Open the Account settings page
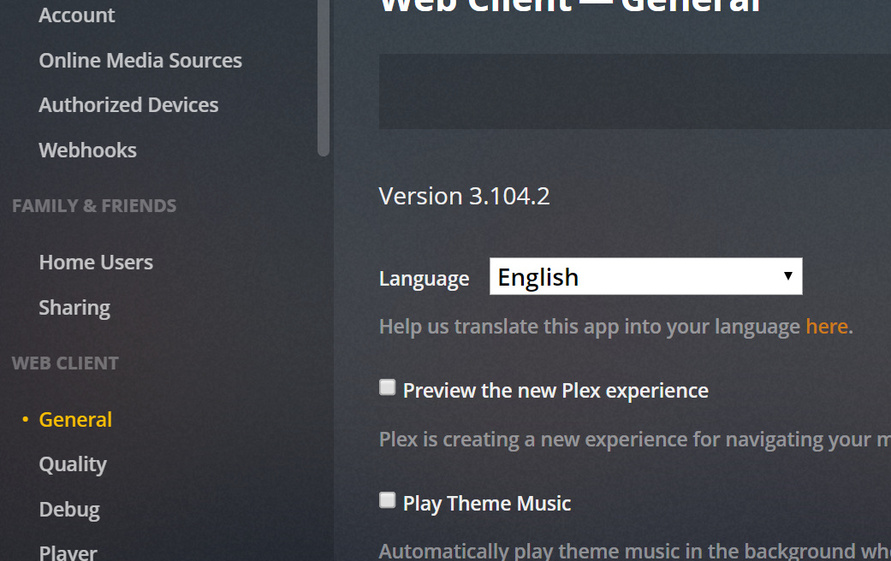The width and height of the screenshot is (891, 561). pyautogui.click(x=76, y=15)
